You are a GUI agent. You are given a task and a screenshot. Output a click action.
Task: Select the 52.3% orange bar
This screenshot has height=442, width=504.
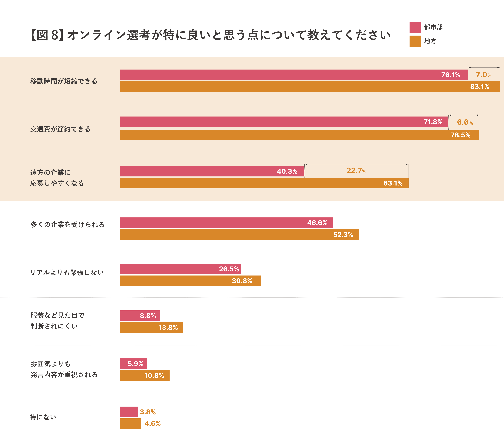[x=239, y=234]
